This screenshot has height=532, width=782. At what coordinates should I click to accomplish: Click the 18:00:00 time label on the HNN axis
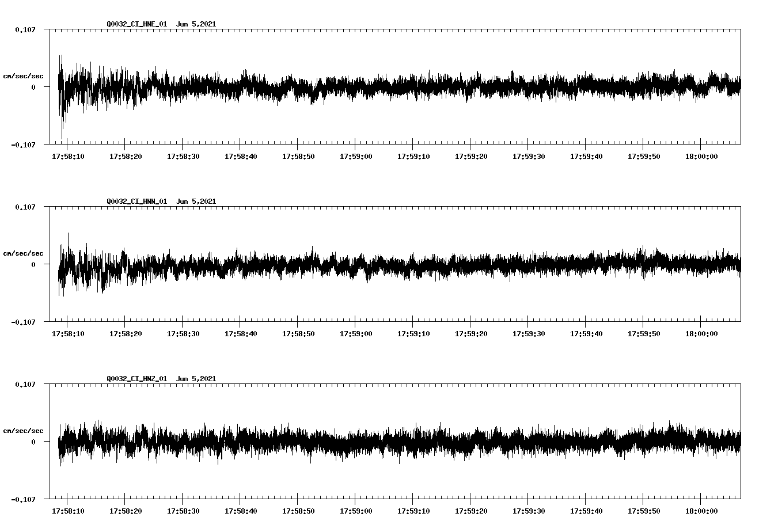click(x=701, y=333)
